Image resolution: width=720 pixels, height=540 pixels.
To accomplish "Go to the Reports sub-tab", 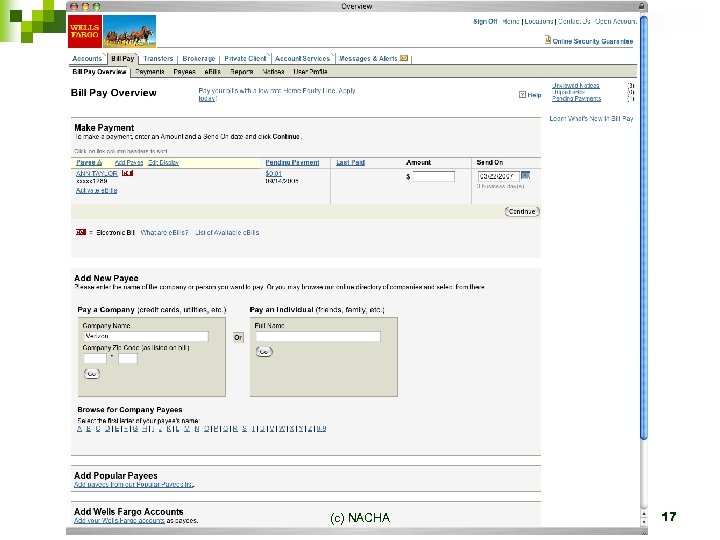I will [242, 72].
